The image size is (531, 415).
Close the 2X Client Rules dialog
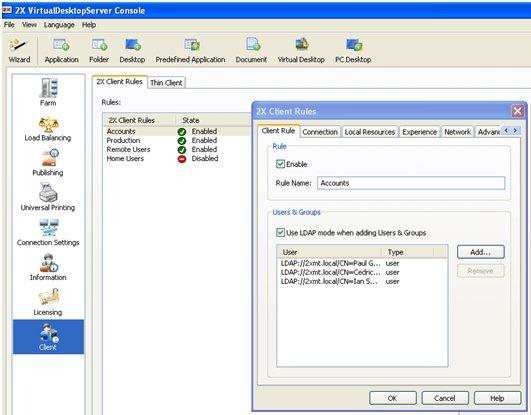tap(518, 111)
